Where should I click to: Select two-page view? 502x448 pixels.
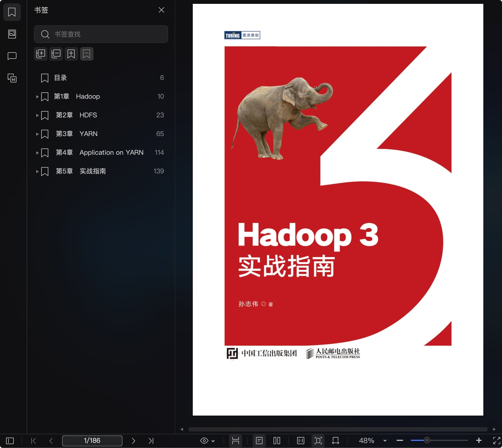pos(277,441)
